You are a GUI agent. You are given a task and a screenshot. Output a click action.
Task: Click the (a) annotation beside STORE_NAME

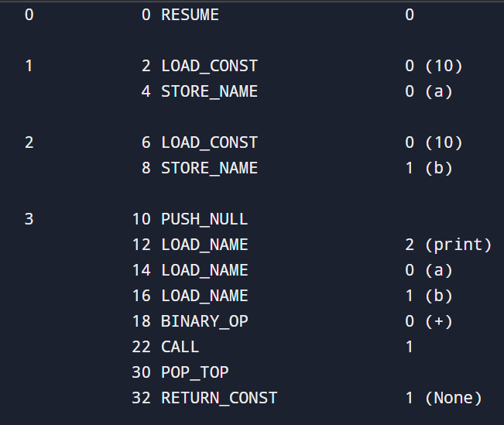439,91
